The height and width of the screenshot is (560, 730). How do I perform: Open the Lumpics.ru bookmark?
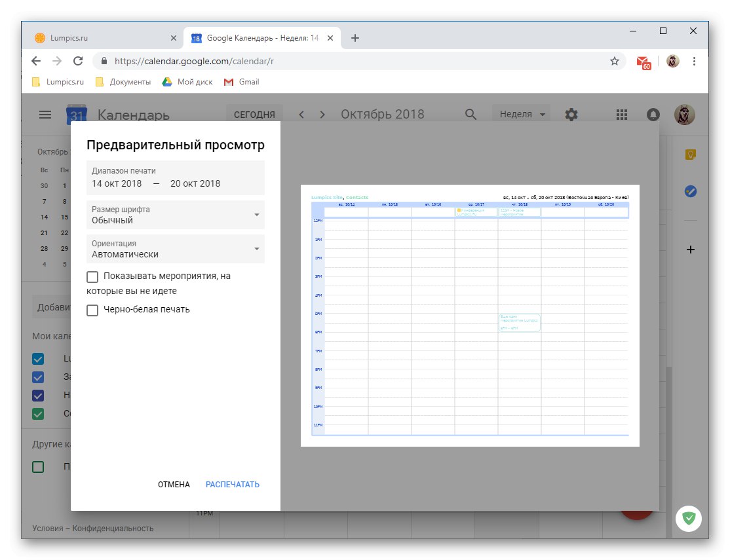click(58, 82)
